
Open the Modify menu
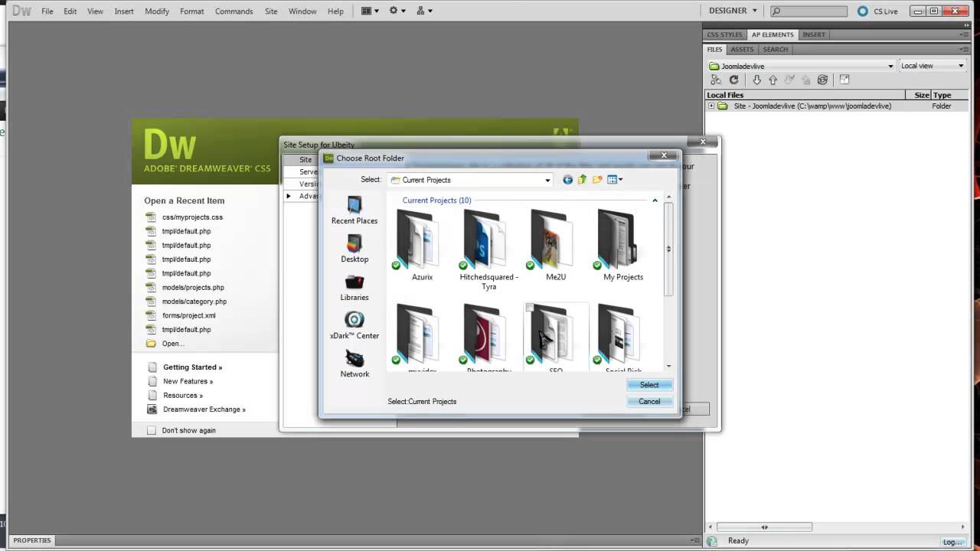pos(157,11)
